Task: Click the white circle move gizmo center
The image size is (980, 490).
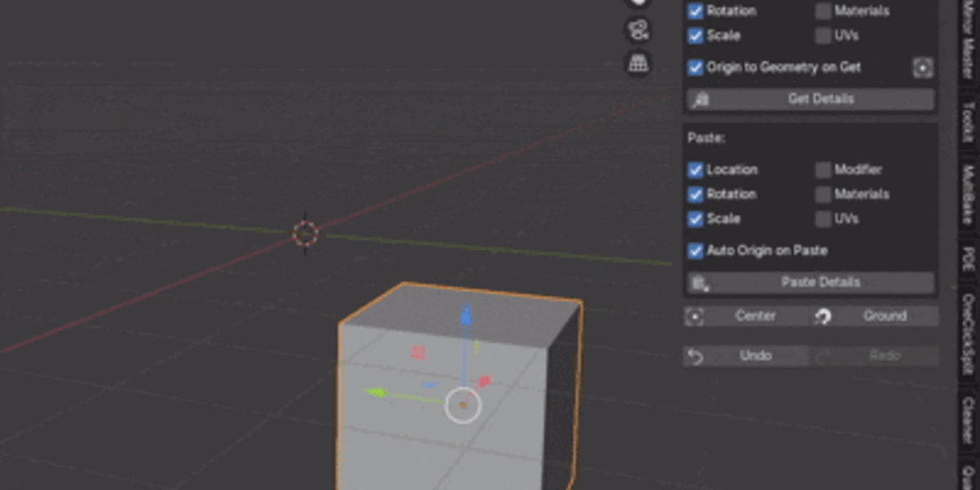Action: point(463,404)
